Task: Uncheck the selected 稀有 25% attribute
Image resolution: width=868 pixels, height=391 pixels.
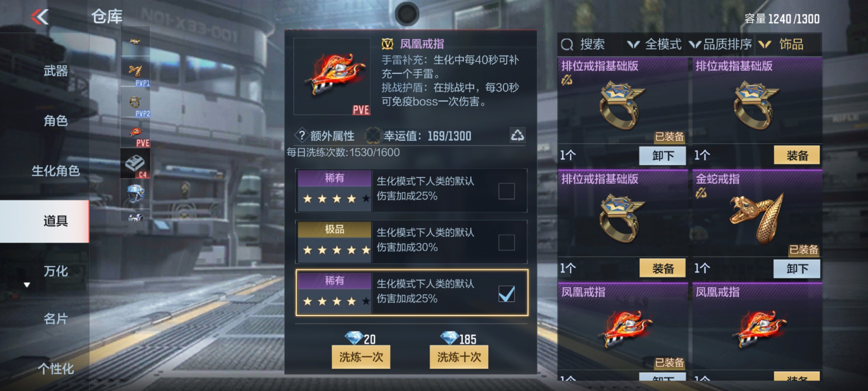Action: tap(506, 293)
